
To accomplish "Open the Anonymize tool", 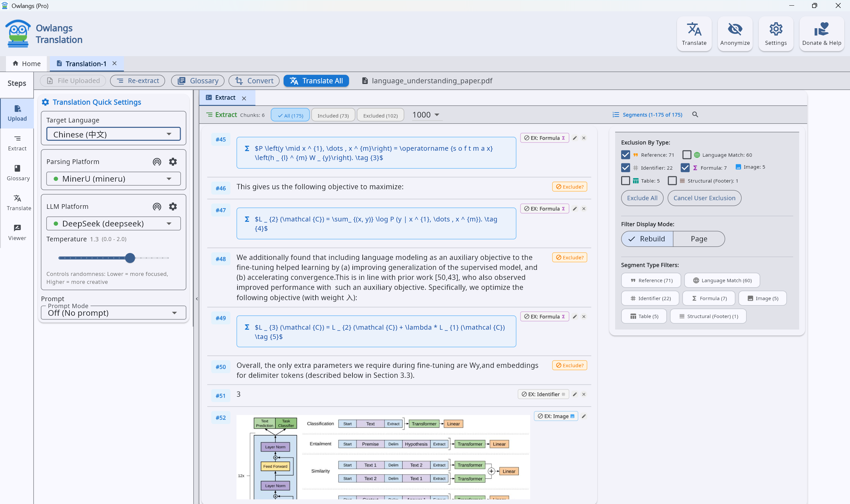I will point(734,34).
